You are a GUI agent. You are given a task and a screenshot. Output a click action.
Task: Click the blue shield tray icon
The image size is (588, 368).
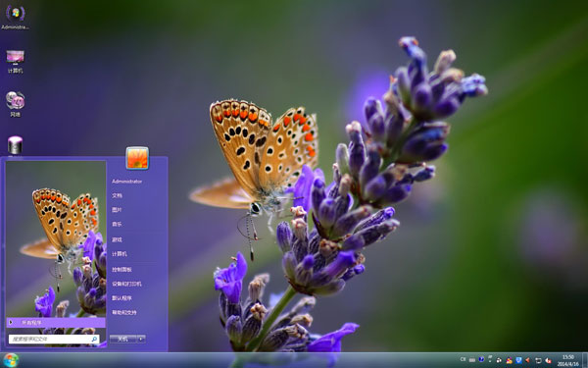click(518, 360)
